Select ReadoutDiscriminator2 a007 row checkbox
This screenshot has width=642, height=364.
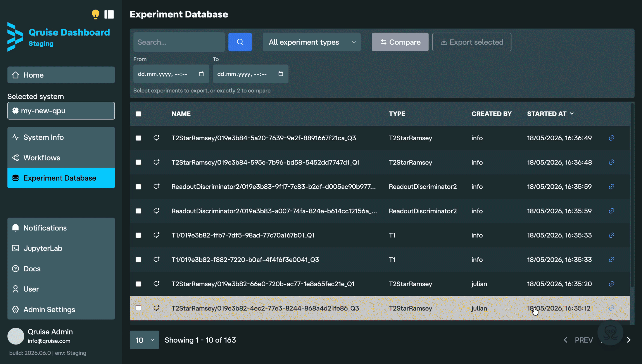[138, 211]
